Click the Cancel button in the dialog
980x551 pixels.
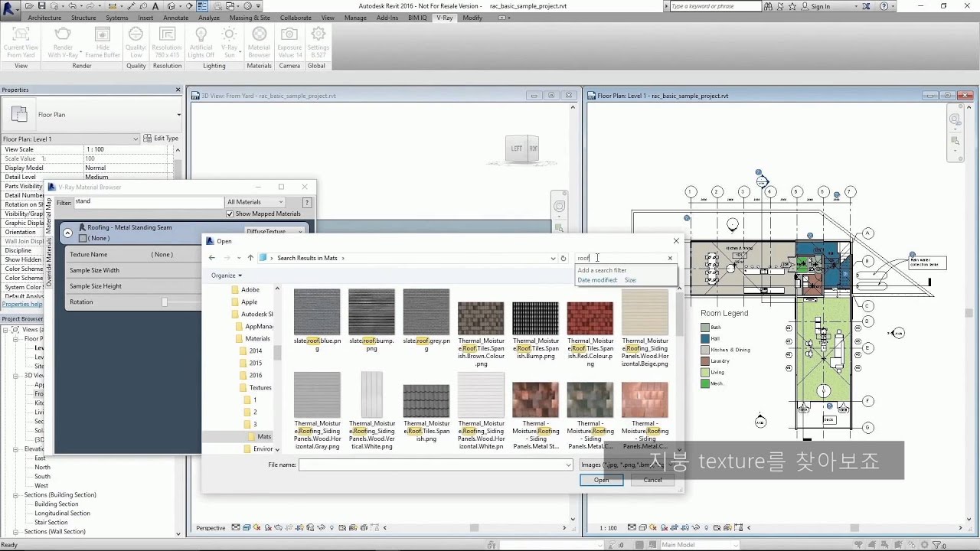point(652,480)
